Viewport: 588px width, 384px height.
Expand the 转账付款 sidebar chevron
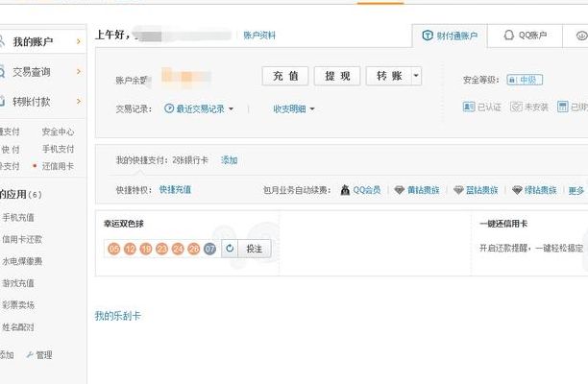click(x=79, y=101)
